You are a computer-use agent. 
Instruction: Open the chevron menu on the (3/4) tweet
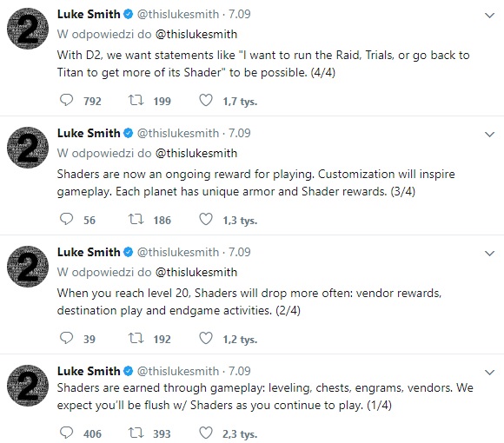(489, 135)
